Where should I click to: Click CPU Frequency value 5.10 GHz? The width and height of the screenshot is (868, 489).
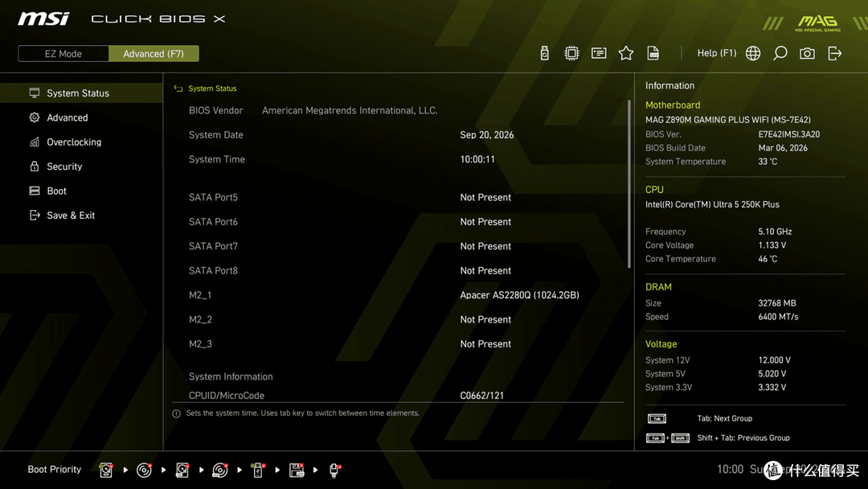pos(775,232)
